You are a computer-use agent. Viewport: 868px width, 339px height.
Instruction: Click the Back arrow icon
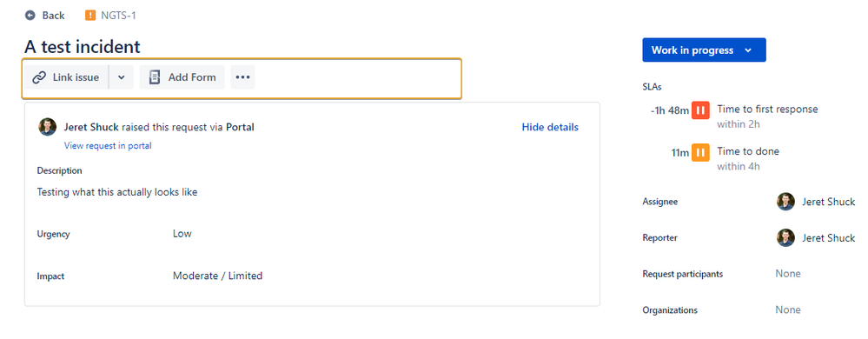[x=30, y=16]
